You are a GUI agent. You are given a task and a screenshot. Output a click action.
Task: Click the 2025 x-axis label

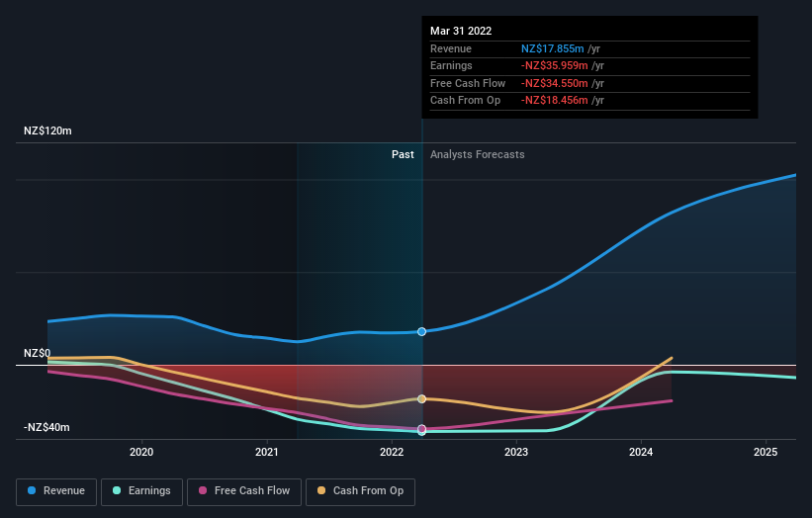coord(766,453)
